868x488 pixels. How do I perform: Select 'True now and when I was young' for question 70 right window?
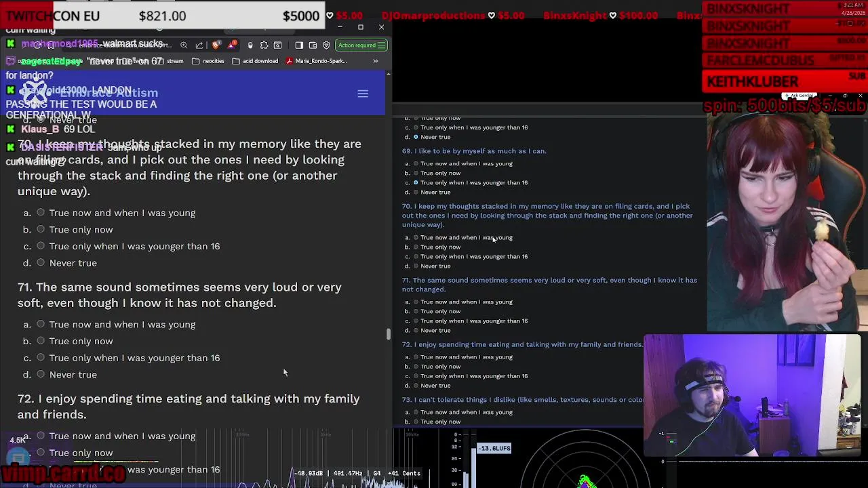pos(416,237)
